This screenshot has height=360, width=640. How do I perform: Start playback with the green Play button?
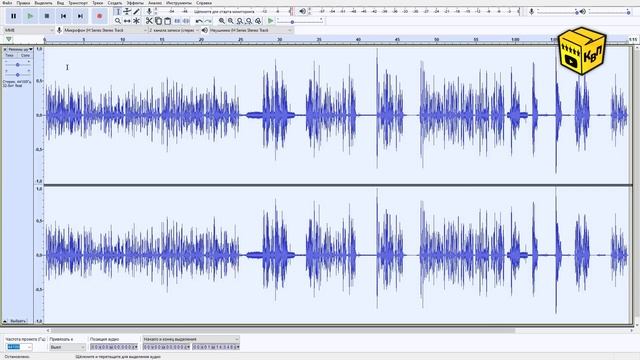click(x=30, y=16)
